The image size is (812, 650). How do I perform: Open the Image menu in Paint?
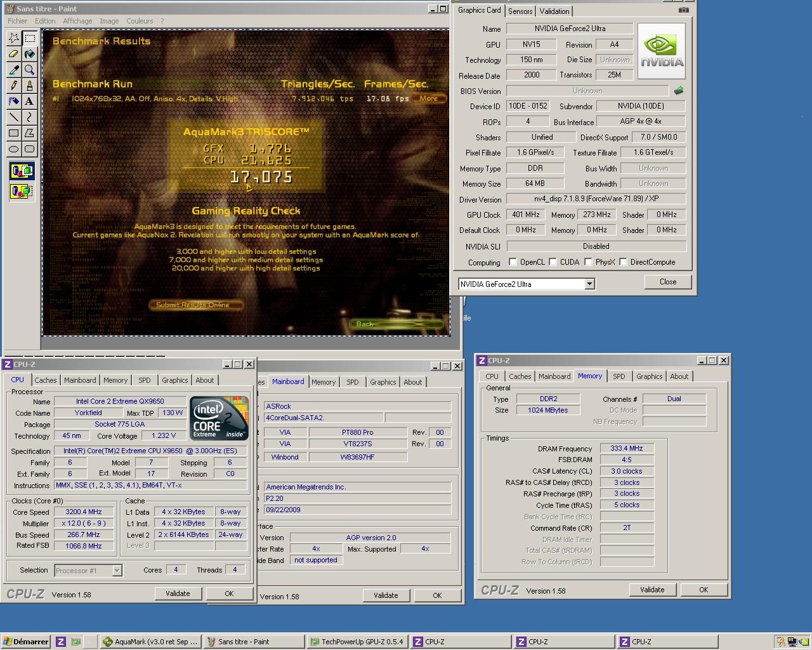[109, 21]
